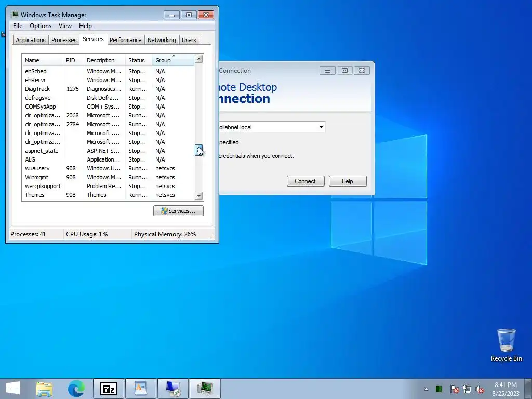The height and width of the screenshot is (399, 532).
Task: Open the View menu in Task Manager
Action: pos(65,26)
